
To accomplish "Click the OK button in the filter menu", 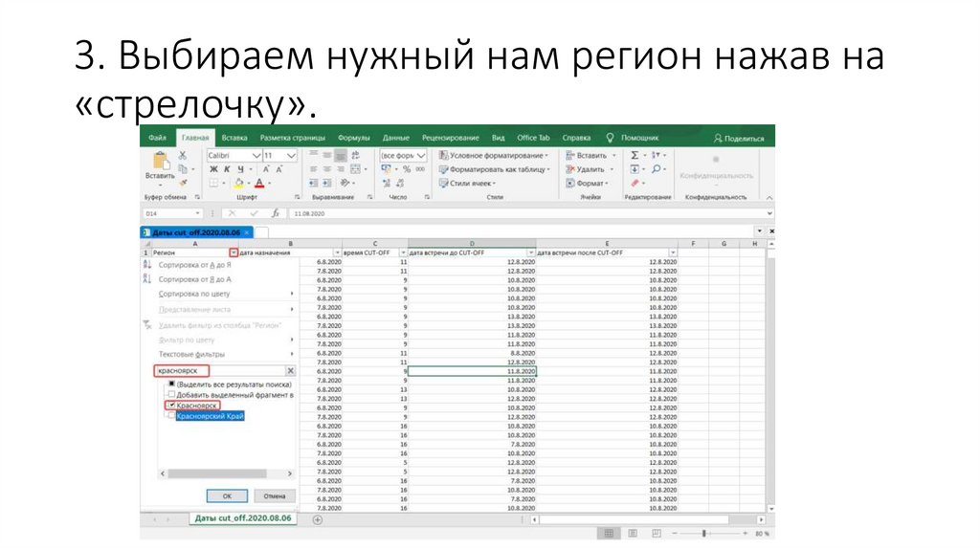I will (x=227, y=495).
